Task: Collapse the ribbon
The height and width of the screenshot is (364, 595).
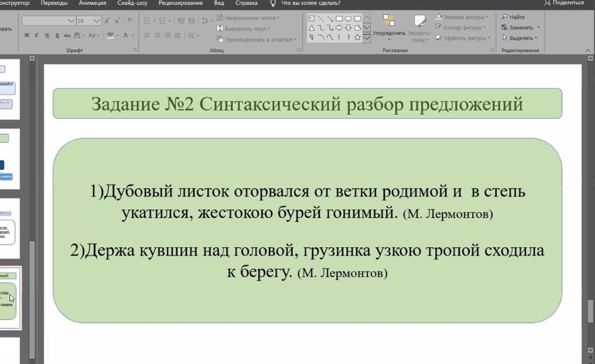Action: tap(589, 50)
